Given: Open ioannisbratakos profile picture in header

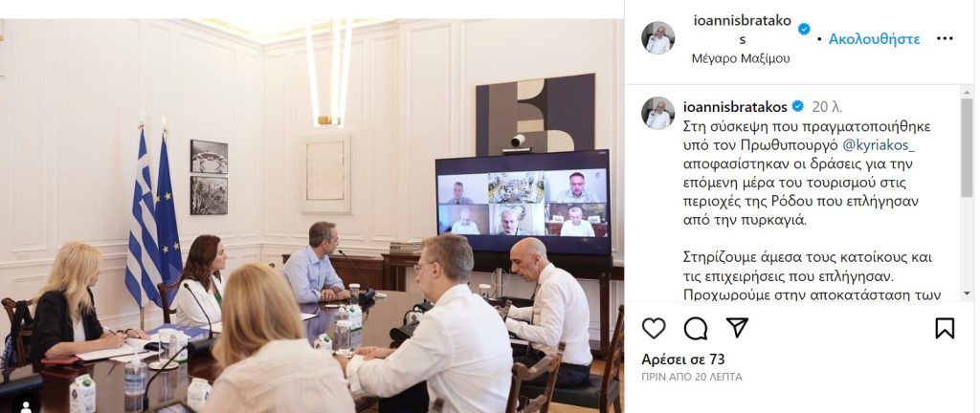Looking at the screenshot, I should [x=658, y=38].
